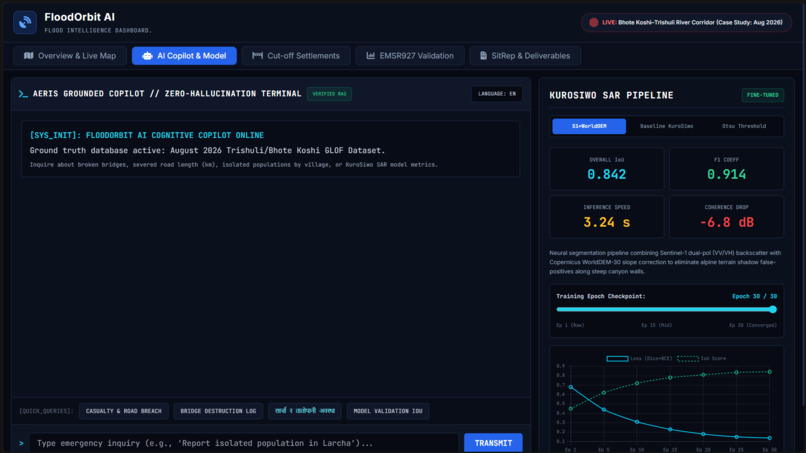Click the INFERENCE SPEED value 3.24 s
The width and height of the screenshot is (806, 453).
pyautogui.click(x=607, y=222)
